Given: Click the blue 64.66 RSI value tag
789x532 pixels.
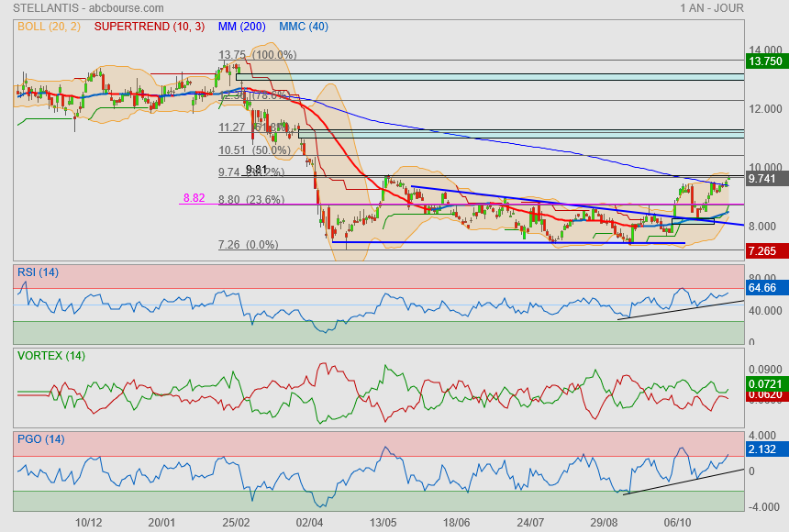Looking at the screenshot, I should click(764, 288).
